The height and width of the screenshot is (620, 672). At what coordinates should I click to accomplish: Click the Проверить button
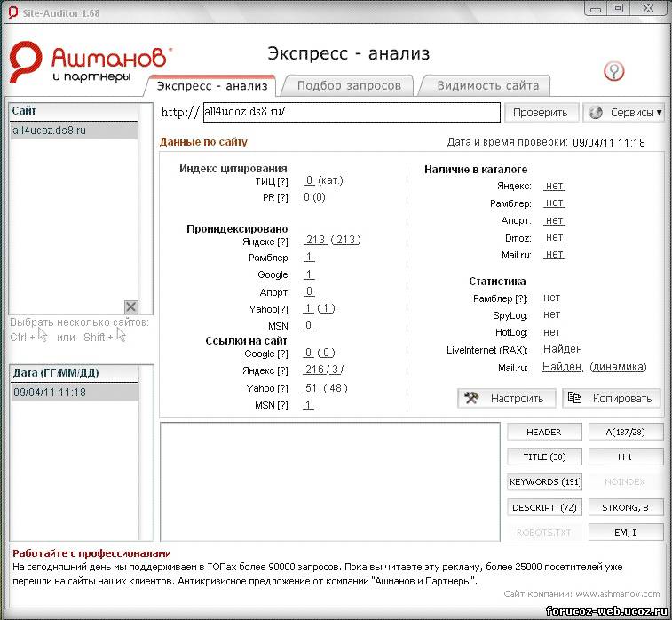tap(541, 113)
